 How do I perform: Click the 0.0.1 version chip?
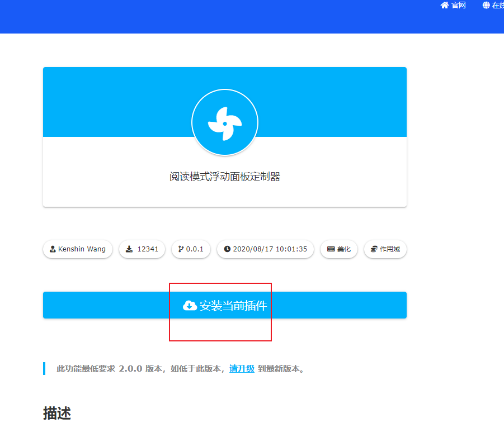pos(191,249)
